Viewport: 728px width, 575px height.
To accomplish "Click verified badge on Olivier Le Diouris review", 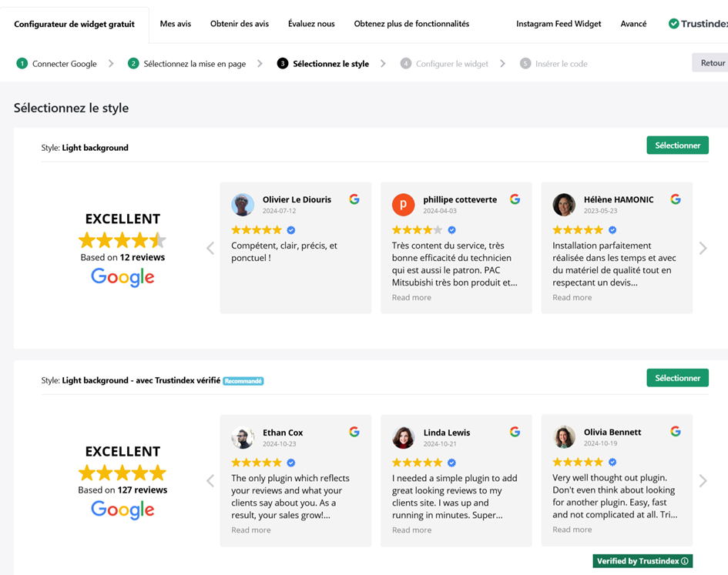I will [x=291, y=230].
